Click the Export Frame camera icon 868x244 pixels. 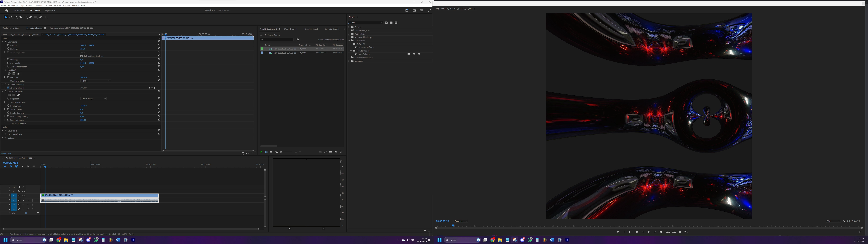(680, 232)
